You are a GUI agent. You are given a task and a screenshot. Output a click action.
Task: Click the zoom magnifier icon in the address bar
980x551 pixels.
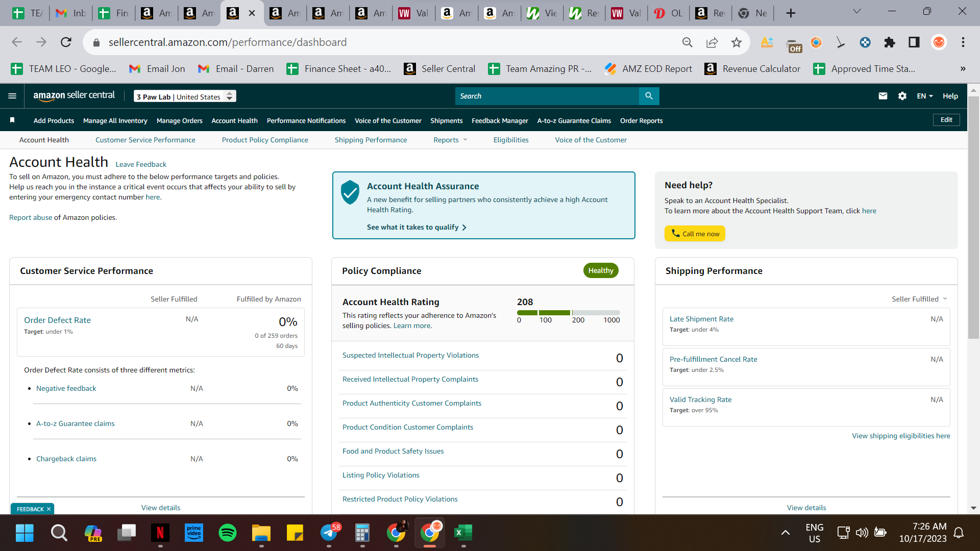tap(688, 42)
